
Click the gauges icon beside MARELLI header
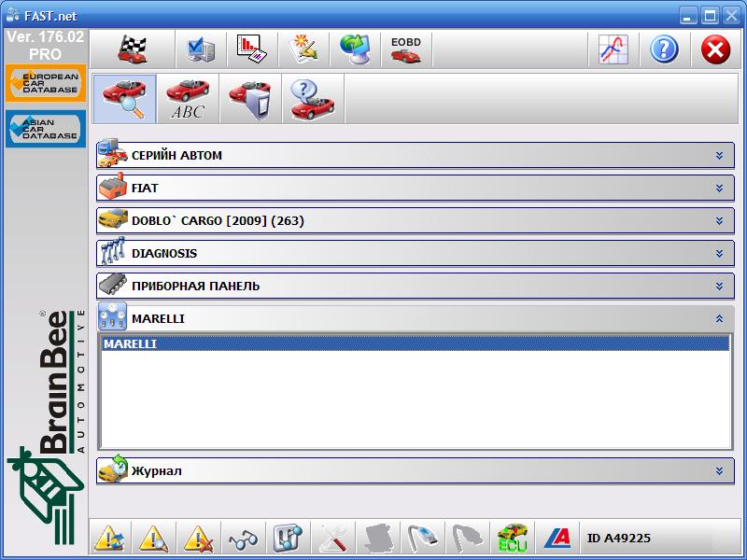pos(112,315)
